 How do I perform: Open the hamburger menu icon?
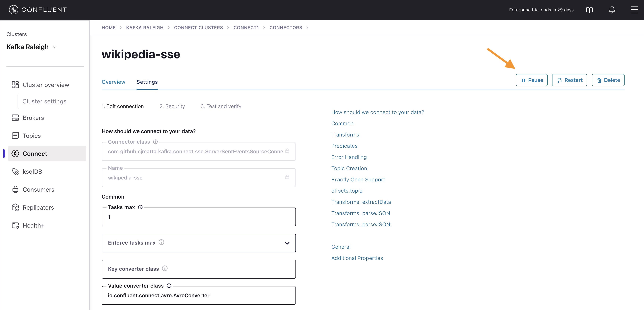634,10
